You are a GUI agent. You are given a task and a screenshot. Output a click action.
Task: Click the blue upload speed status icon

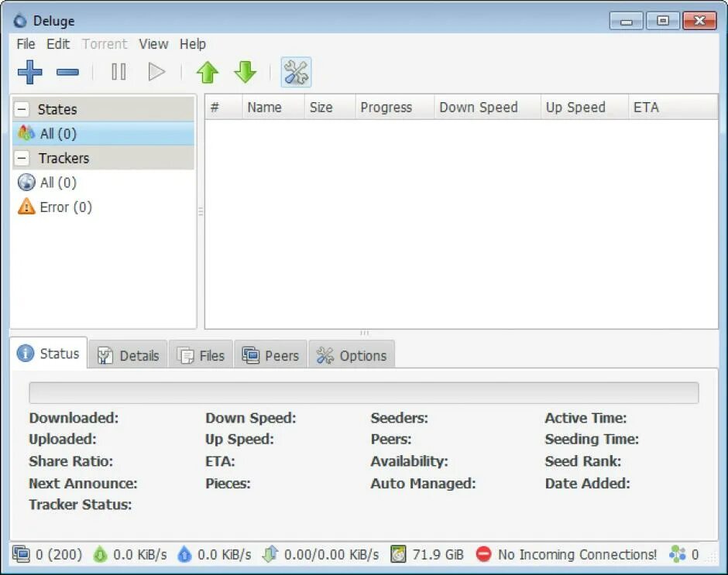tap(184, 554)
